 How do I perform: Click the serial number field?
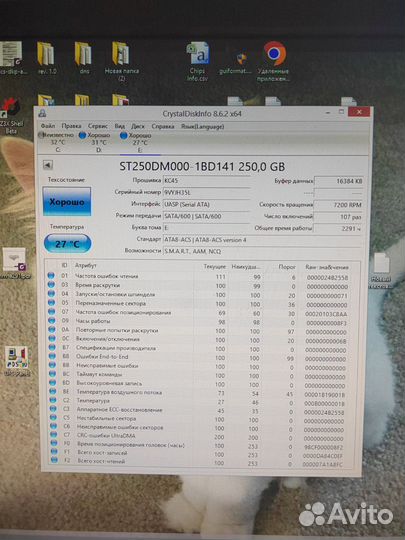(x=206, y=192)
